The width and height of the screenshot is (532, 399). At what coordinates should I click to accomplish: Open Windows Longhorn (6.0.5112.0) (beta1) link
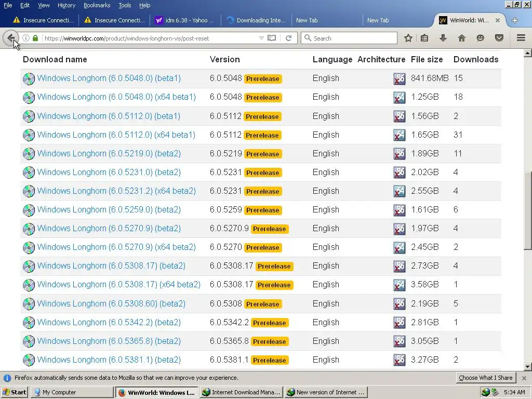click(109, 116)
